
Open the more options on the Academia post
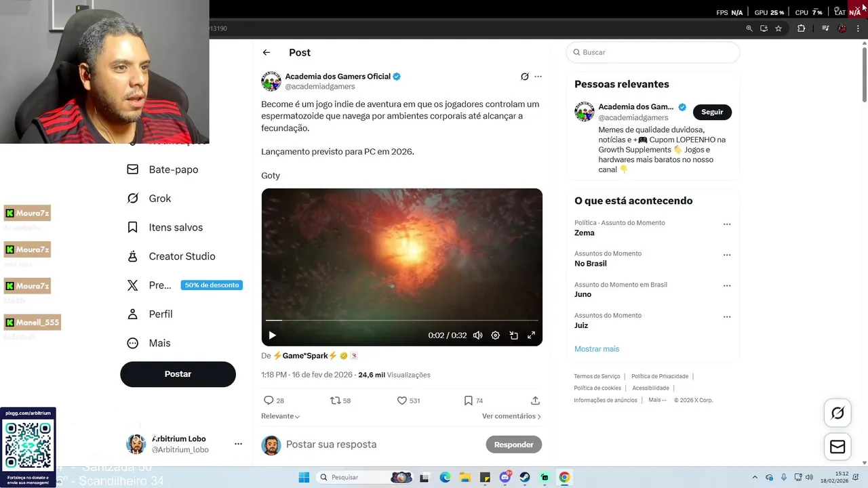click(538, 77)
